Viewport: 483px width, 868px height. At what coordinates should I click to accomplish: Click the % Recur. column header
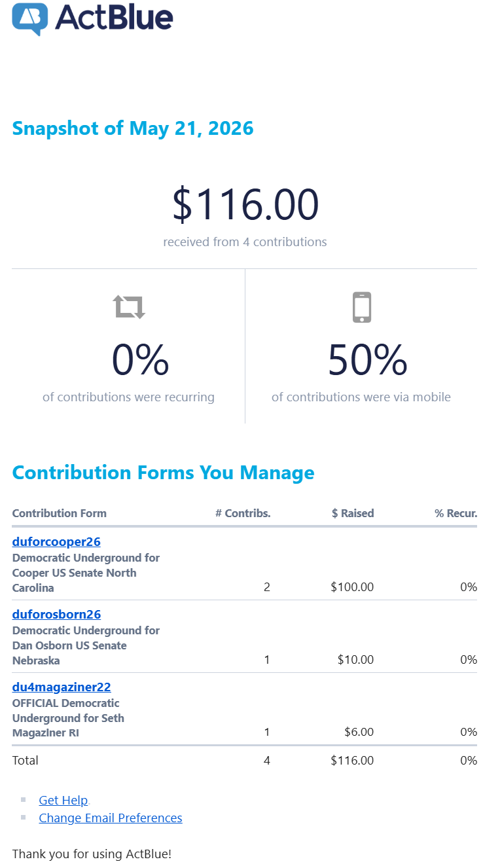pos(456,513)
